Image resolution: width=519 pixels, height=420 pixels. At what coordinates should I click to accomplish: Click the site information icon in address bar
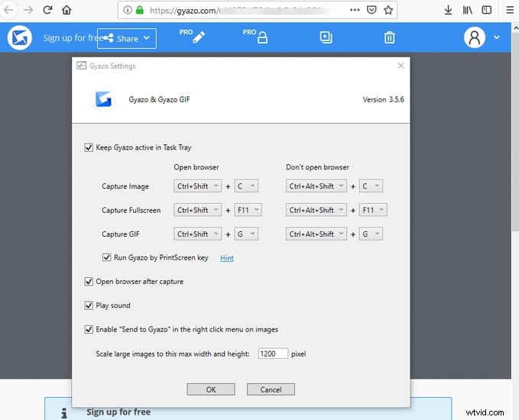tap(128, 10)
